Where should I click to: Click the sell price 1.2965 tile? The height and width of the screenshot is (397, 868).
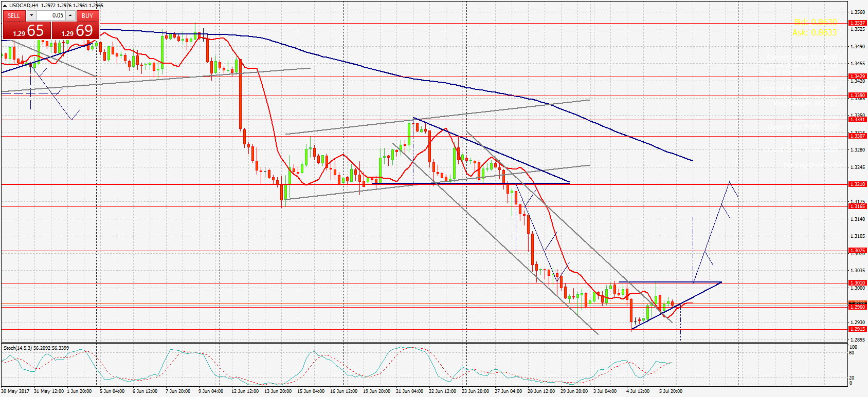tap(27, 31)
